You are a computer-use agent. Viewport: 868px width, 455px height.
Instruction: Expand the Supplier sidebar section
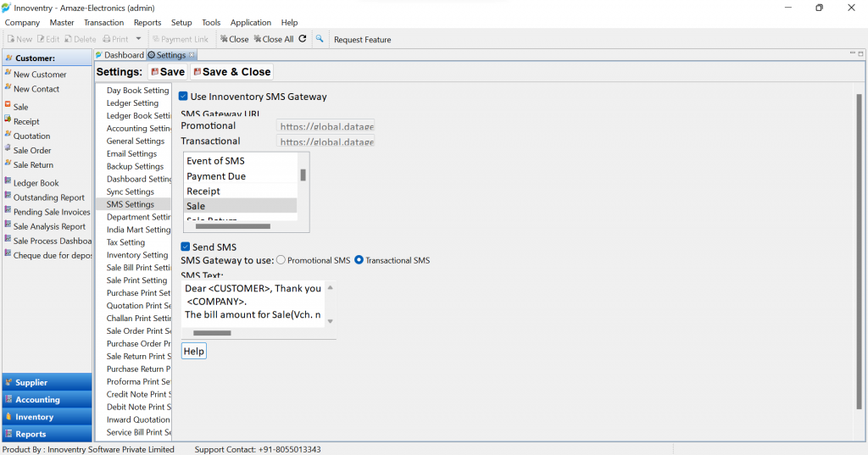coord(47,382)
